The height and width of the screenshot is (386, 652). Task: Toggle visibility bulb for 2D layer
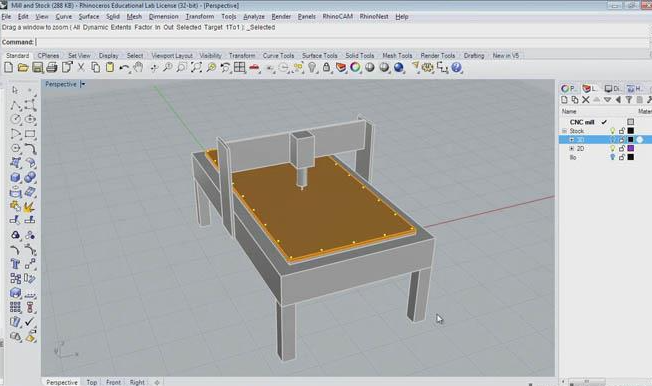pos(612,148)
